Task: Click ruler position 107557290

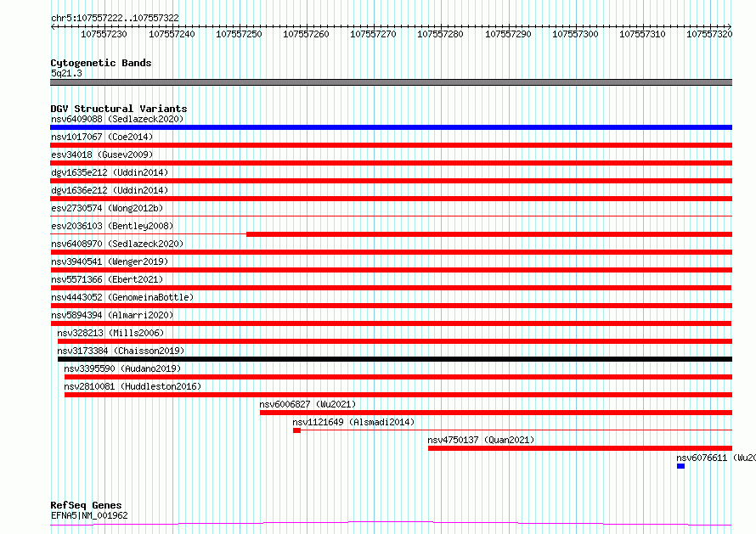Action: [508, 34]
